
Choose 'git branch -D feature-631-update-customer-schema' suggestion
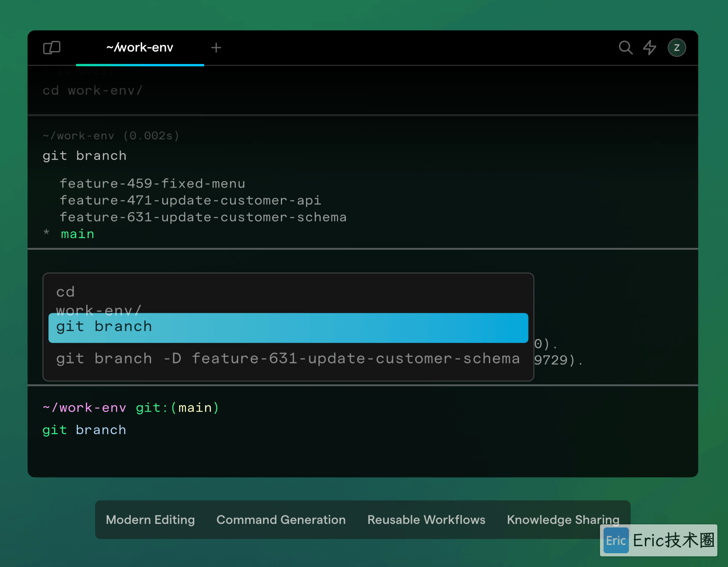pos(288,359)
